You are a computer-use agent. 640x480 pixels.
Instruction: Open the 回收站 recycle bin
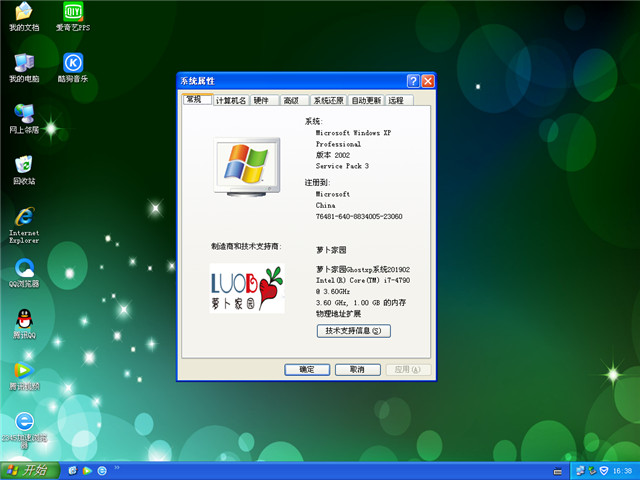(24, 166)
